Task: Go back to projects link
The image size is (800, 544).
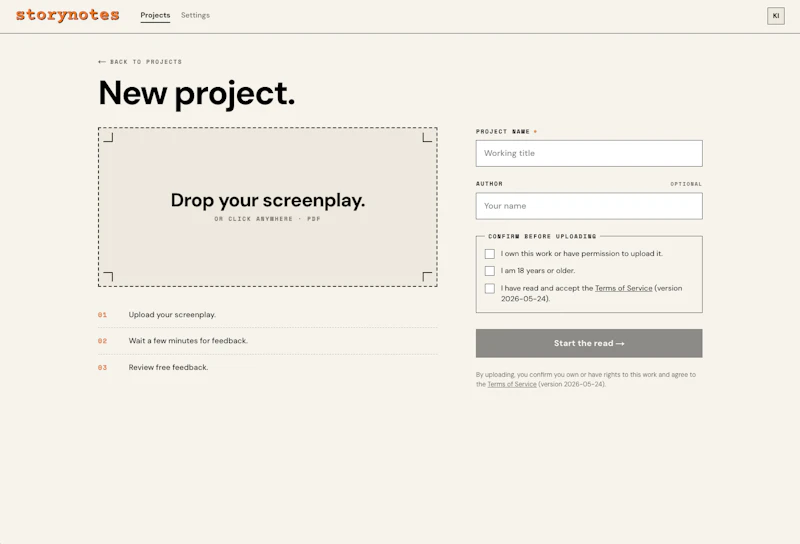Action: pyautogui.click(x=140, y=62)
